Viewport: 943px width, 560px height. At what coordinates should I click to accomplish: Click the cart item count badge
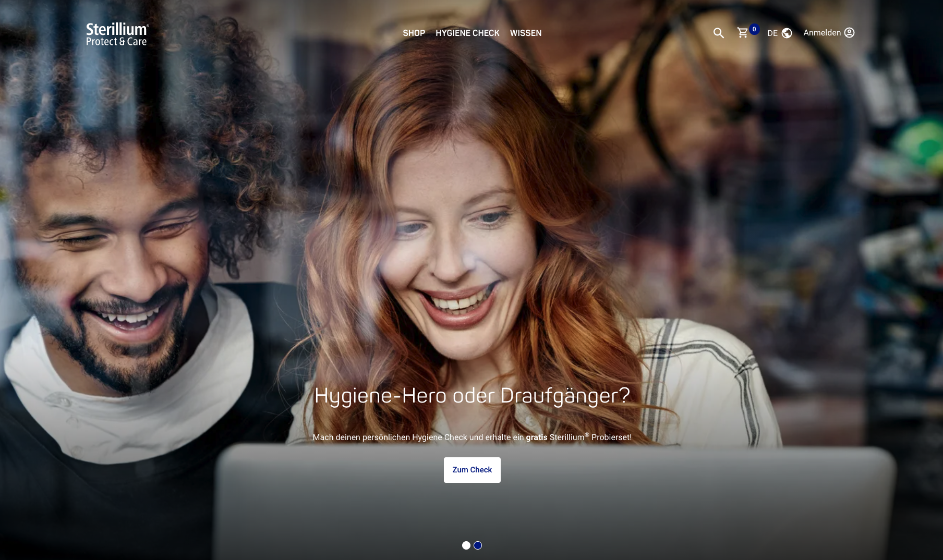coord(754,29)
